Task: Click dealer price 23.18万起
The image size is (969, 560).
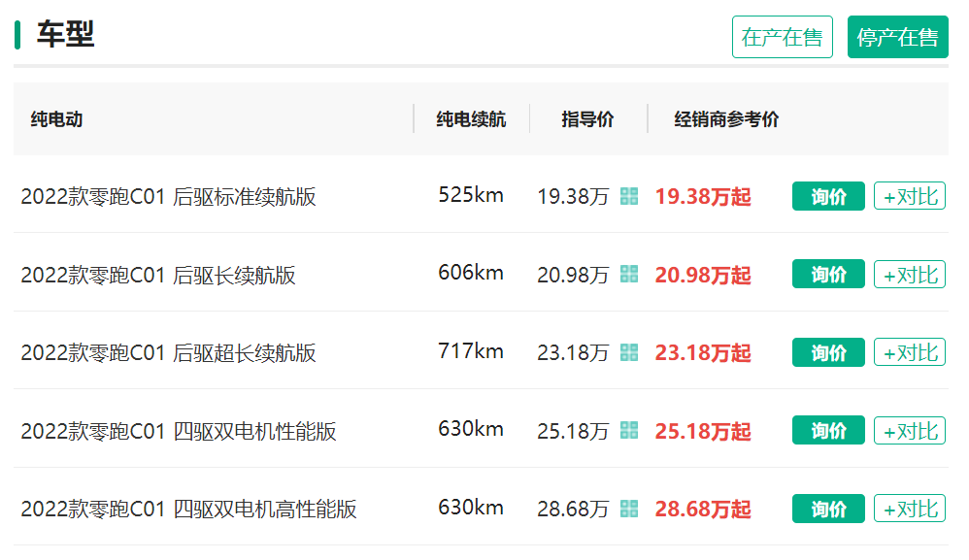Action: [703, 353]
